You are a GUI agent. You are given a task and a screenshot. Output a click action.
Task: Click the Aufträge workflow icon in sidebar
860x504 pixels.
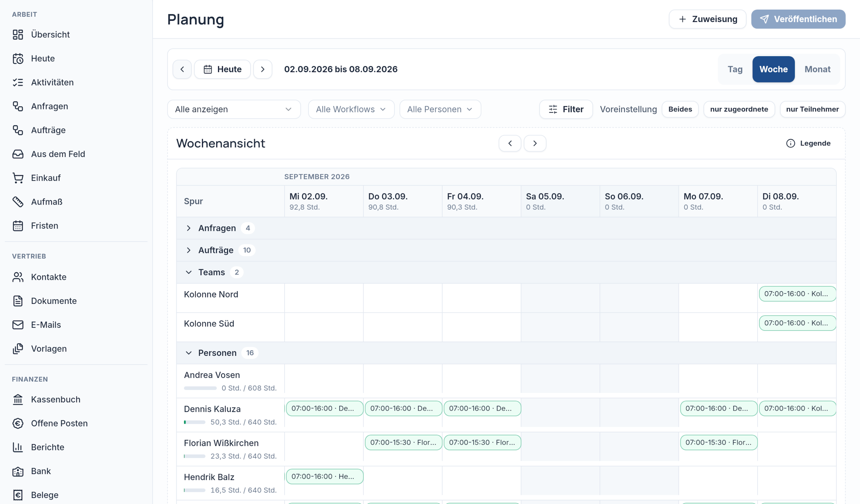(18, 130)
